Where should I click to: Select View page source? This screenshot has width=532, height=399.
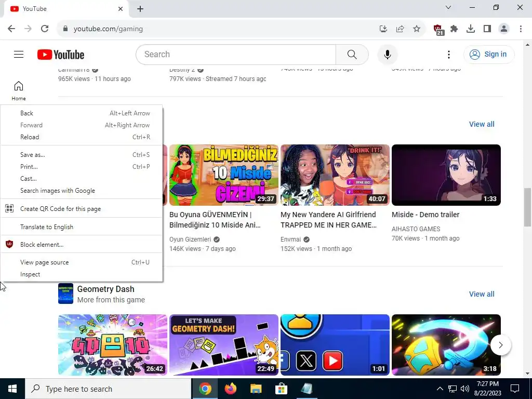click(82, 262)
